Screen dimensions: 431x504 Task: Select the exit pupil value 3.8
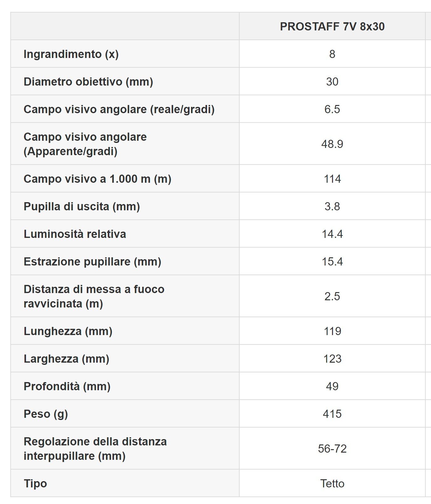332,207
